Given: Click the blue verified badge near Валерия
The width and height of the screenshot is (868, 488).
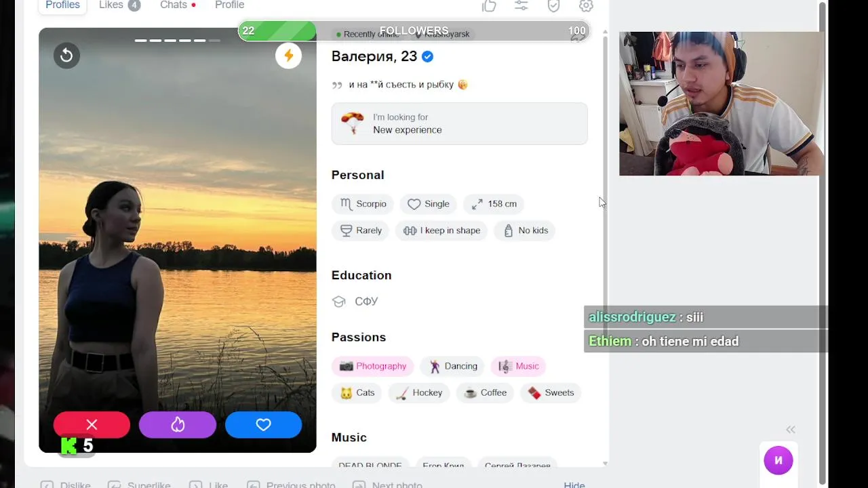Looking at the screenshot, I should point(428,57).
